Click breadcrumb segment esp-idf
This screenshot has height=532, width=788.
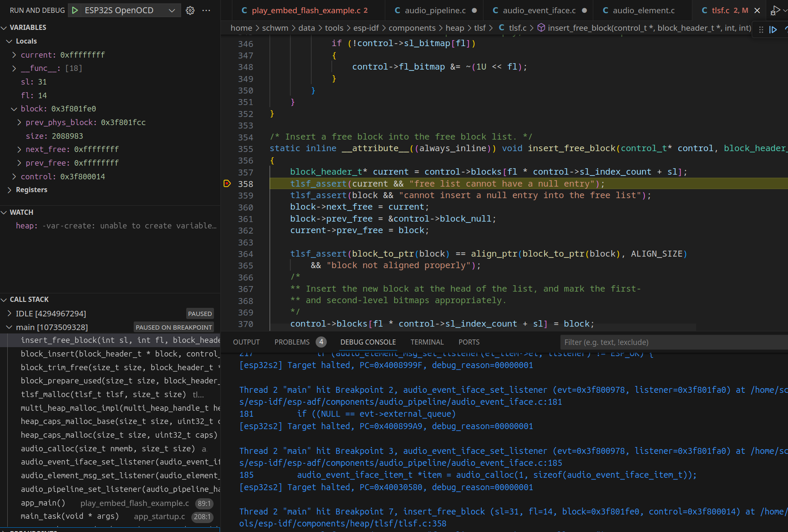point(366,28)
